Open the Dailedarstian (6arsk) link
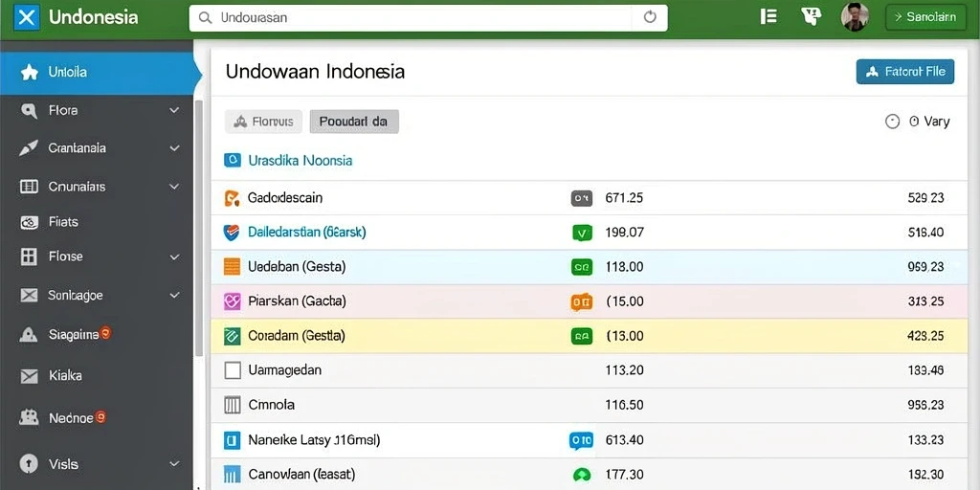The image size is (980, 490). point(307,233)
